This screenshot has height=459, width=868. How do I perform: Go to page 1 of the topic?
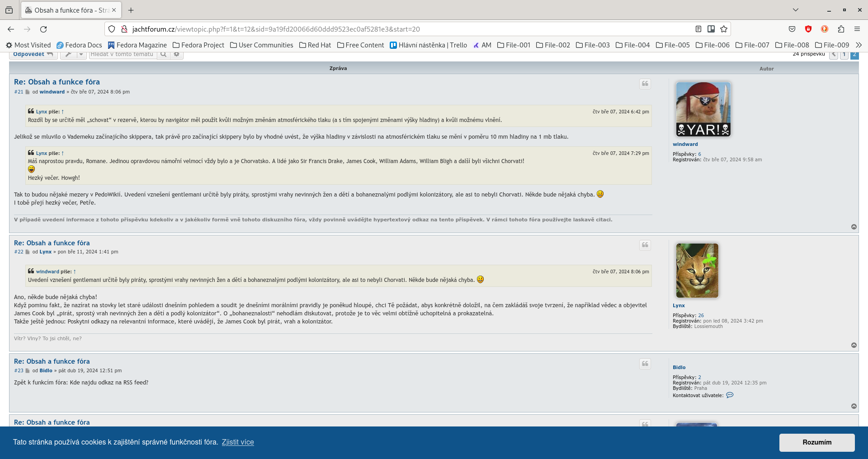(844, 55)
